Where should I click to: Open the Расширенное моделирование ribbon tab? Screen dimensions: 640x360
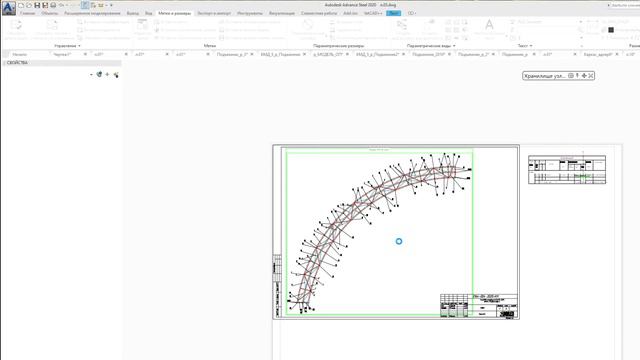[x=92, y=13]
